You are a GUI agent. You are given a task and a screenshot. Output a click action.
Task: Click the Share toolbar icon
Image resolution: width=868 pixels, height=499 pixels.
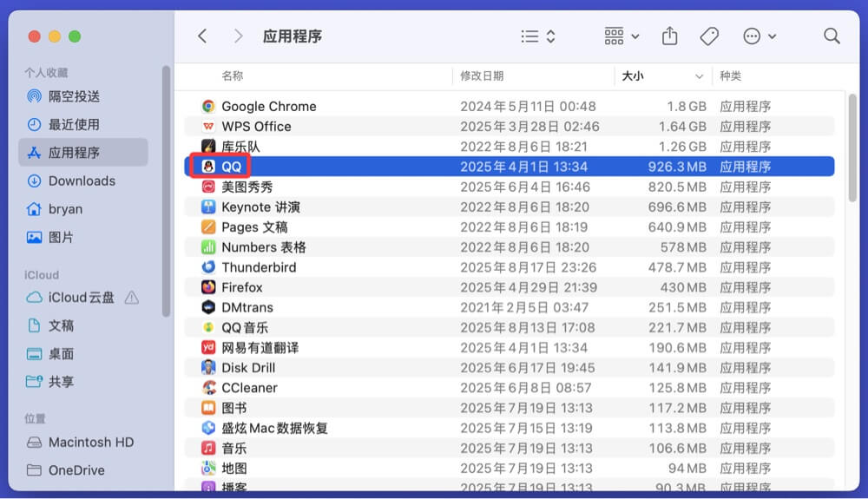tap(670, 36)
